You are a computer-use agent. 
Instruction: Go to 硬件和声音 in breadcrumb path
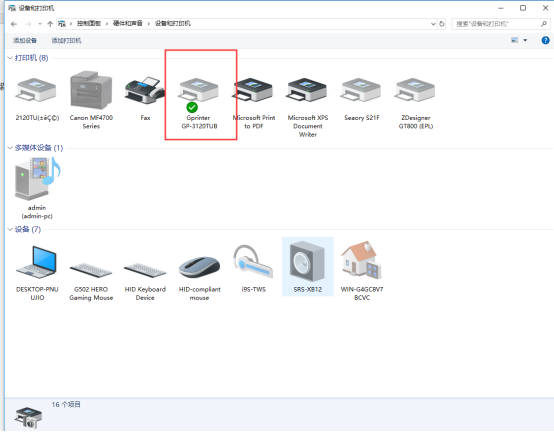pyautogui.click(x=128, y=23)
